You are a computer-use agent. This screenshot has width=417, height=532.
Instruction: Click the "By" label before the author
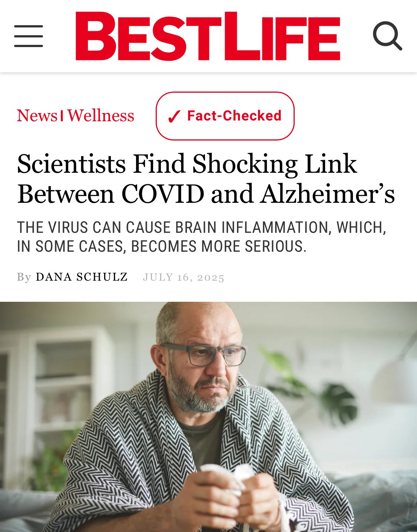24,277
